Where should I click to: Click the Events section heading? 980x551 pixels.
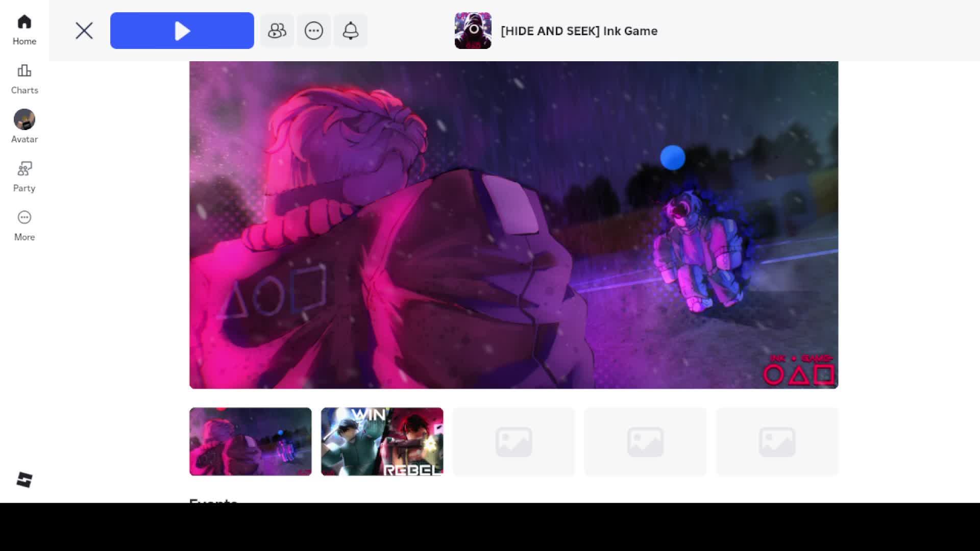tap(213, 500)
